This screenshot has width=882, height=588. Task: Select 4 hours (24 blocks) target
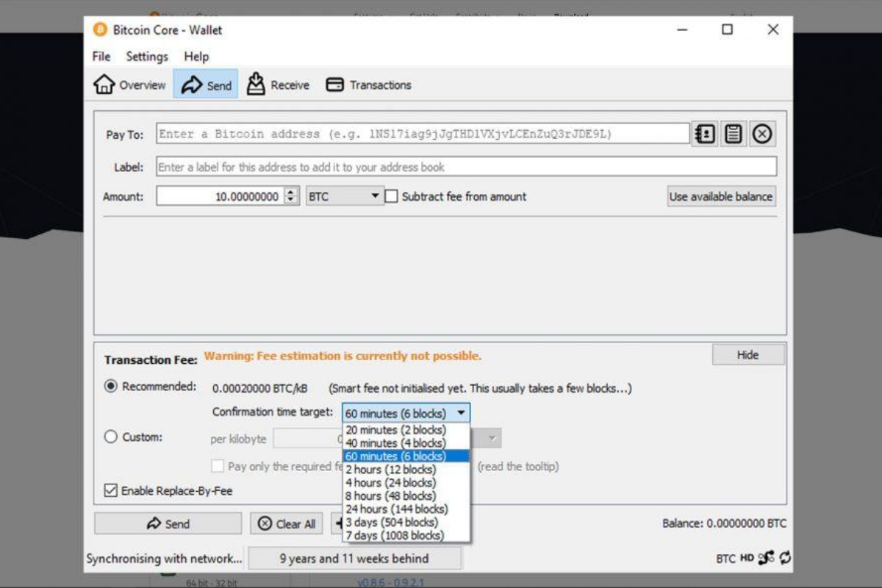pyautogui.click(x=406, y=483)
